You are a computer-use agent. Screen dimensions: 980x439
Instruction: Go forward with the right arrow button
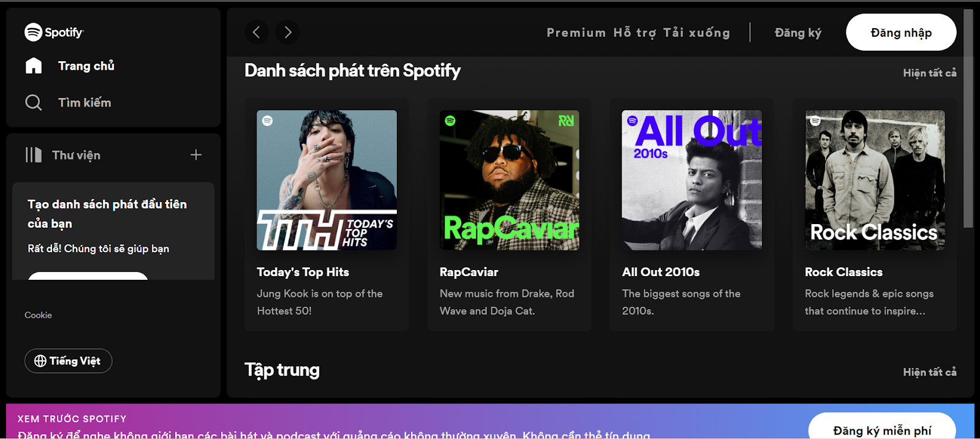(287, 32)
